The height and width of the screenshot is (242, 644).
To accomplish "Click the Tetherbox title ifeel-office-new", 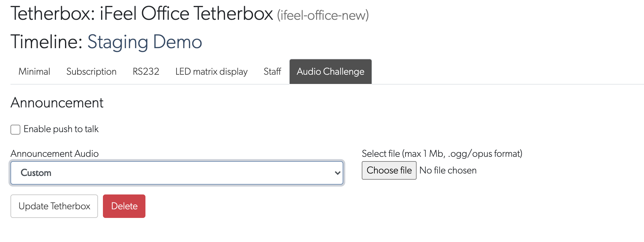I will (323, 14).
